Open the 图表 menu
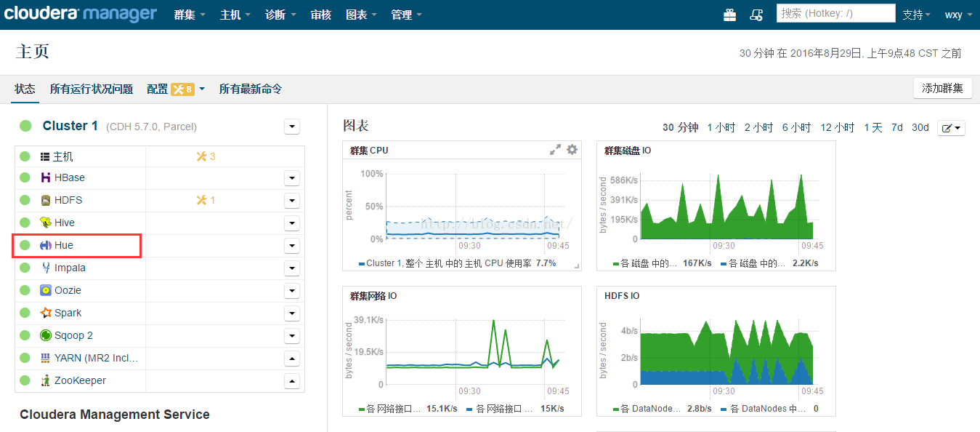The width and height of the screenshot is (980, 432). (x=362, y=15)
